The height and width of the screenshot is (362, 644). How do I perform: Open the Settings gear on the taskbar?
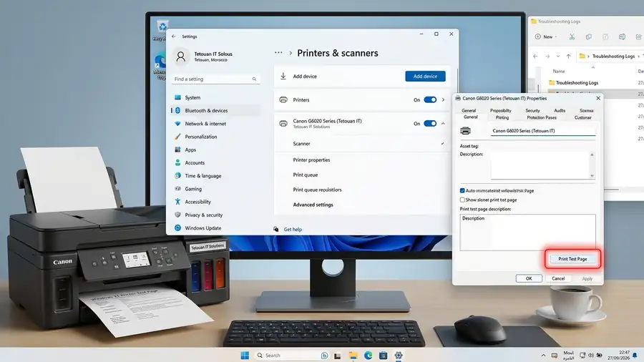(x=399, y=356)
